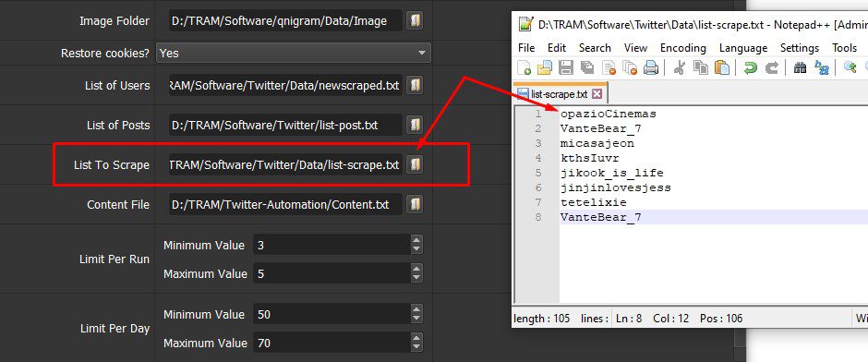Viewport: 868px width, 362px height.
Task: Click the Cut scissors icon in Notepad++
Action: coord(680,68)
